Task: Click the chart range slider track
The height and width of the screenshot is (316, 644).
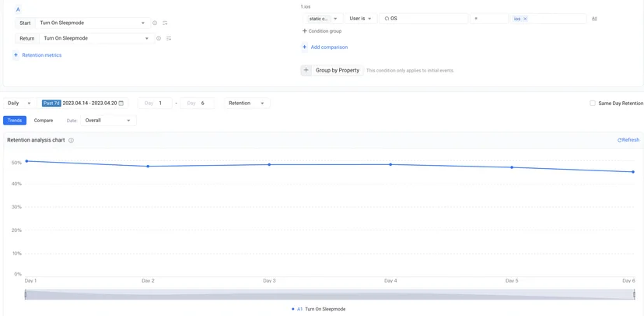Action: click(x=331, y=294)
